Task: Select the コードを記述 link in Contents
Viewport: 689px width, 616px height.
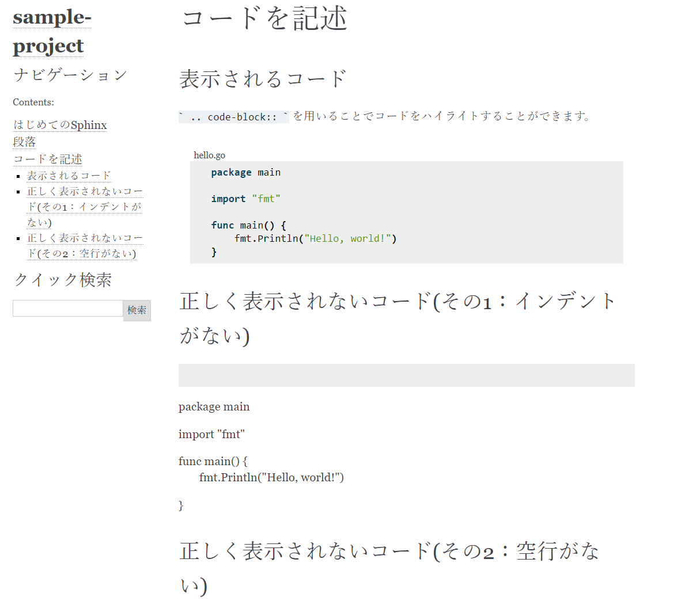Action: [47, 159]
